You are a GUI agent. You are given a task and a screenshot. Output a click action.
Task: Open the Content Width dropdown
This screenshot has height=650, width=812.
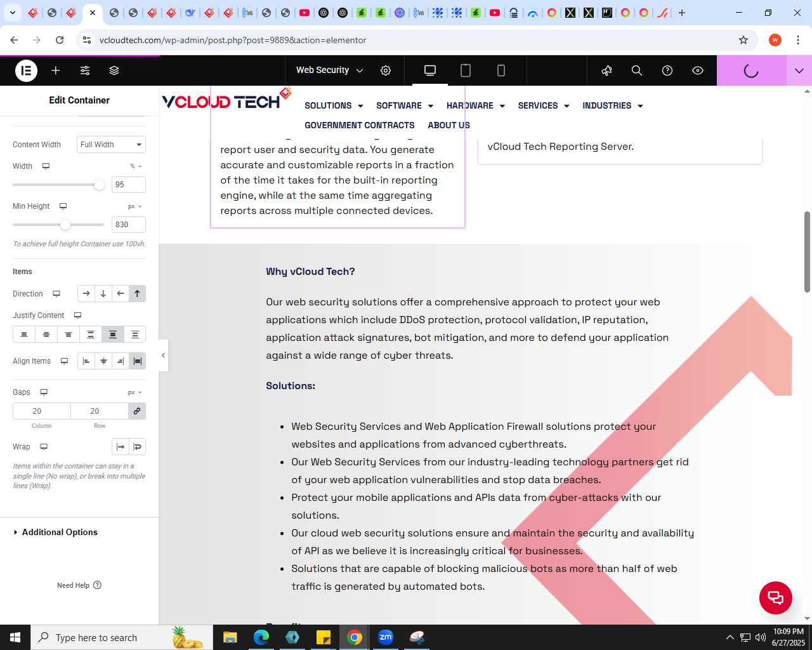coord(112,145)
